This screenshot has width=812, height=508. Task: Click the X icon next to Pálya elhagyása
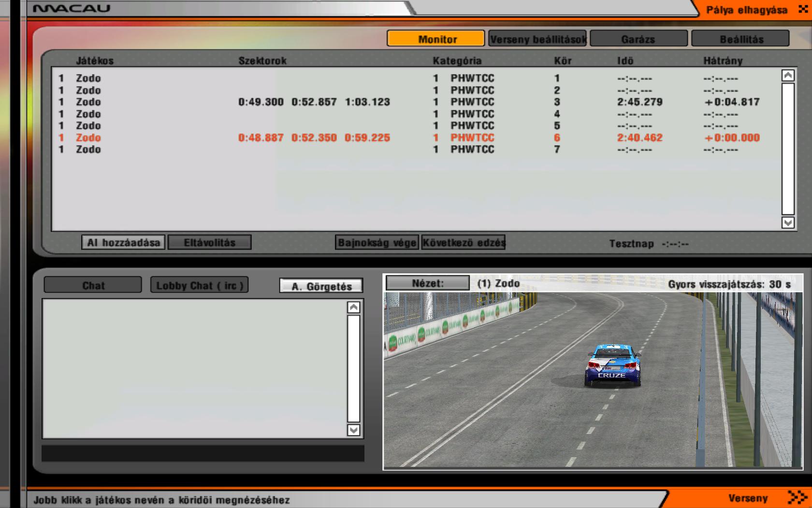803,9
